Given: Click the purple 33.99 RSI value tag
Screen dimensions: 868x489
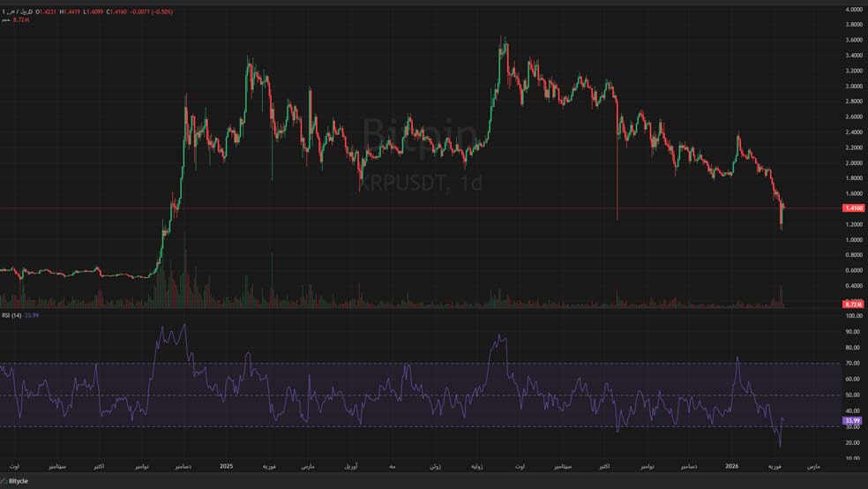Looking at the screenshot, I should [x=852, y=421].
